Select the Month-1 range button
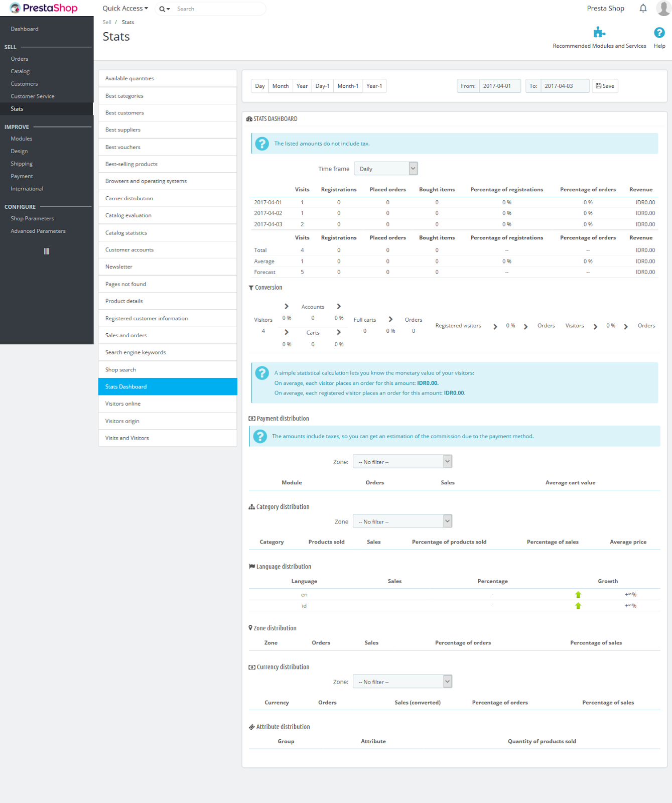Screen dimensions: 672x803 (348, 86)
